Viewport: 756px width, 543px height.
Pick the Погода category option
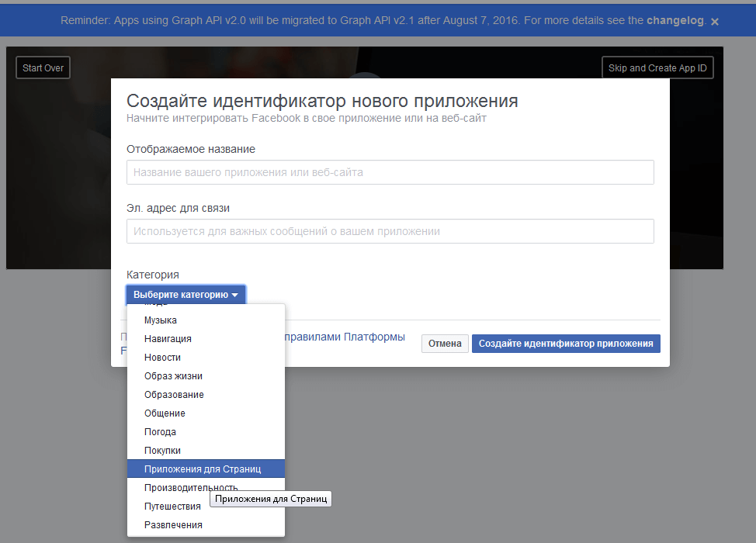pos(206,432)
